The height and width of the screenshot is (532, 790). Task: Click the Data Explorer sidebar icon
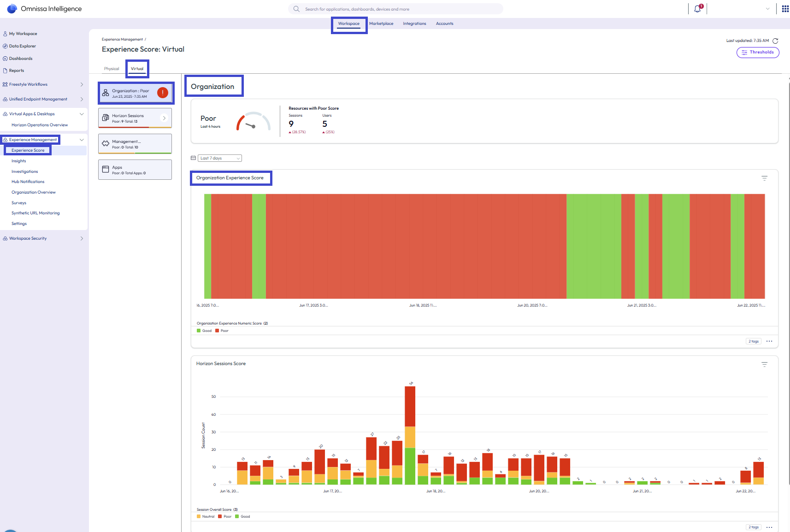(x=5, y=46)
